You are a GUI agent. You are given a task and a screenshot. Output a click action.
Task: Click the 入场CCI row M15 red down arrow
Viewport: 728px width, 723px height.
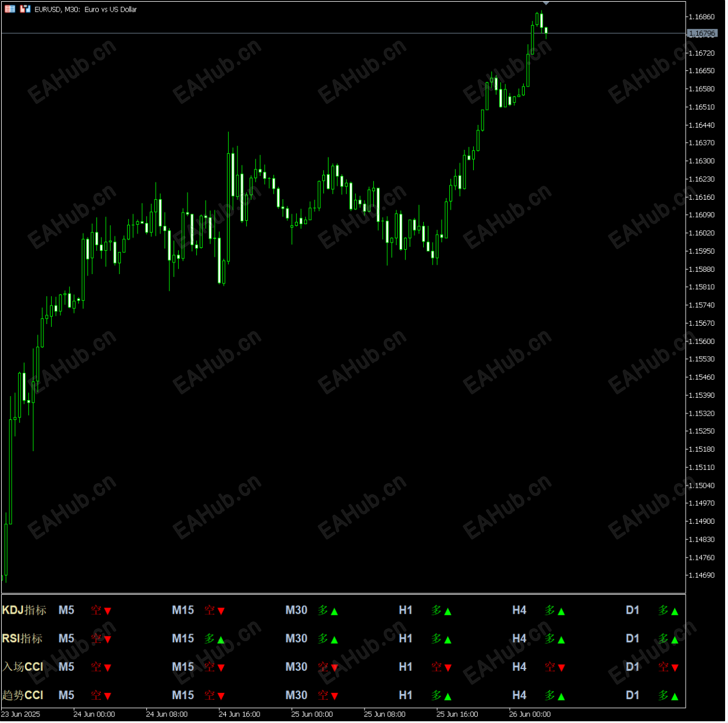(x=221, y=668)
